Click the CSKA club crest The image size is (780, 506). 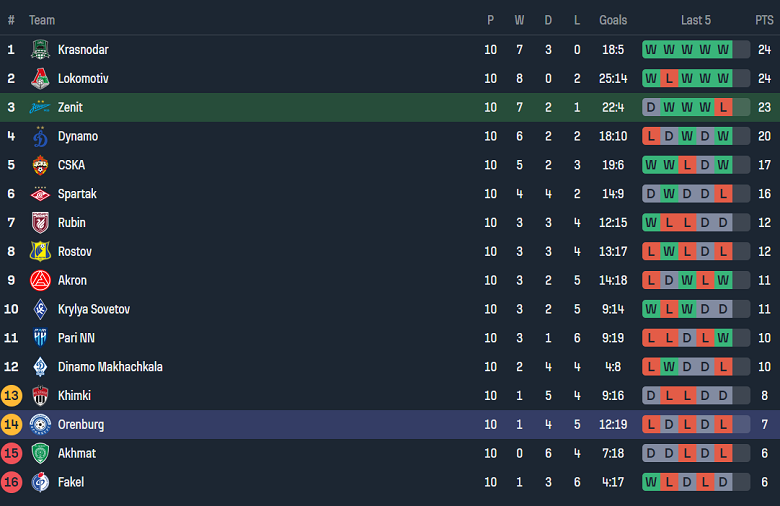click(x=40, y=165)
